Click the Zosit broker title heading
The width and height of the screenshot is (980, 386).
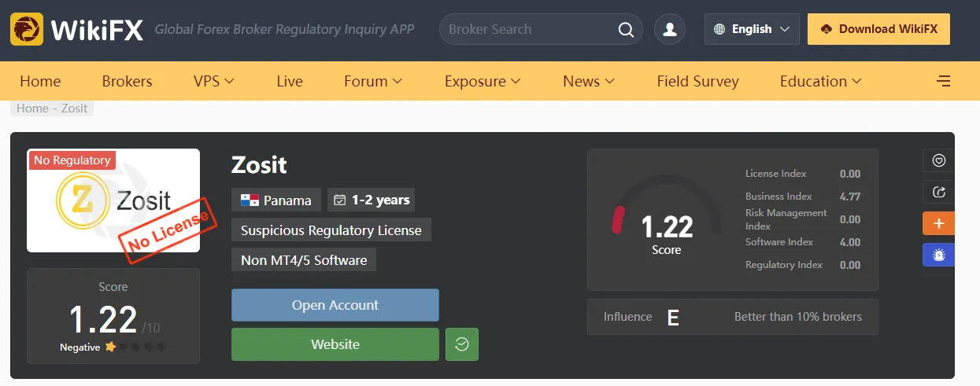(x=259, y=164)
